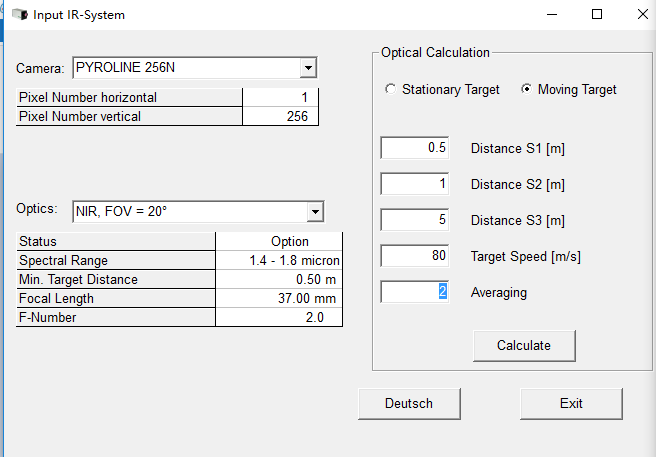The image size is (656, 457).
Task: Click the Focal Length value cell
Action: click(279, 299)
